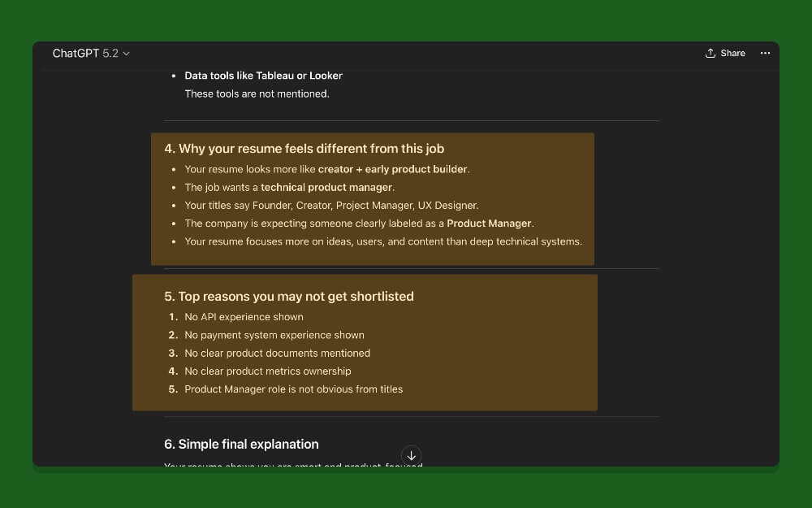The height and width of the screenshot is (508, 812).
Task: Click the line 'These tools are not mentioned.'
Action: pos(257,93)
